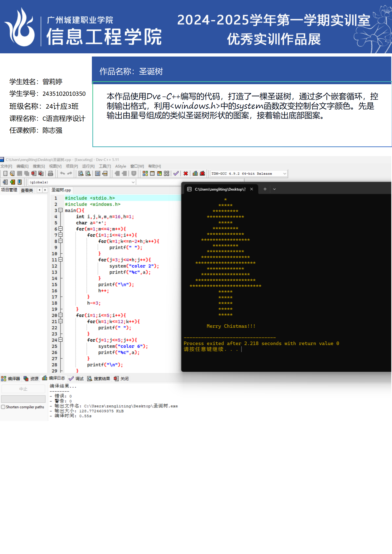This screenshot has width=392, height=554.
Task: Switch to the 编译日志 tab
Action: tap(54, 378)
